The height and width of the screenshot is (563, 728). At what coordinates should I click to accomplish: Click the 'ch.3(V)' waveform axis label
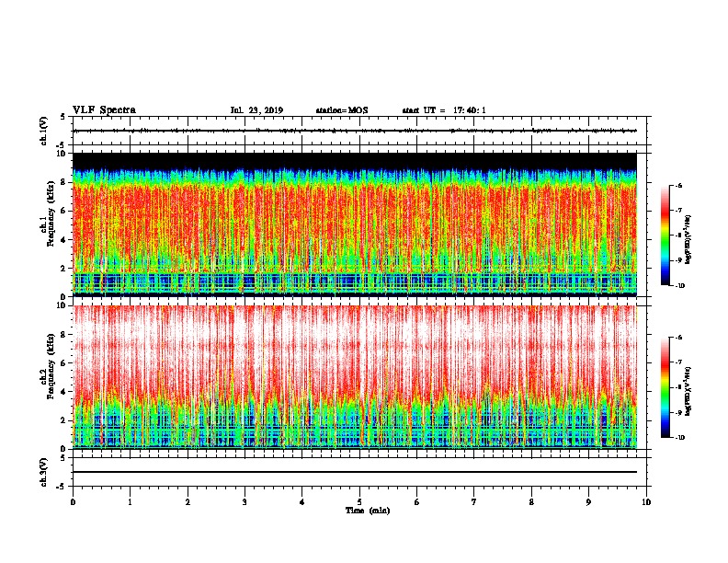click(44, 472)
